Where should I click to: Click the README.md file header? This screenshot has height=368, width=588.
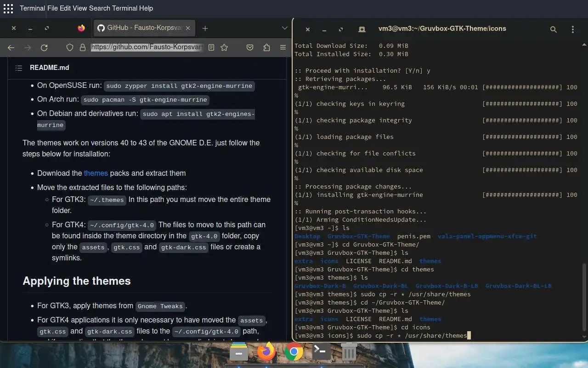coord(50,68)
